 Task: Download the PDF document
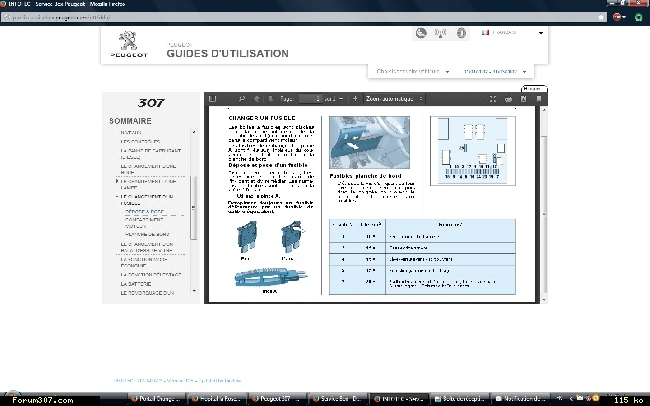524,99
